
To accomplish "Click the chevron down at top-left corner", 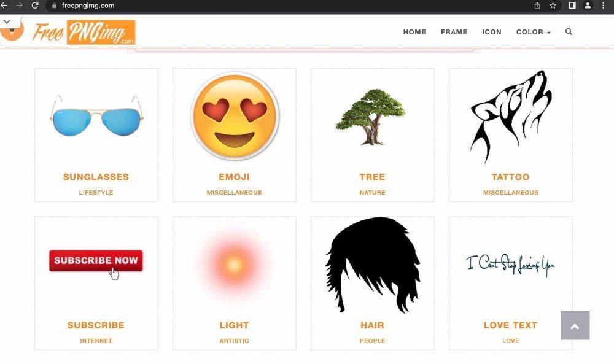I will coord(7,22).
